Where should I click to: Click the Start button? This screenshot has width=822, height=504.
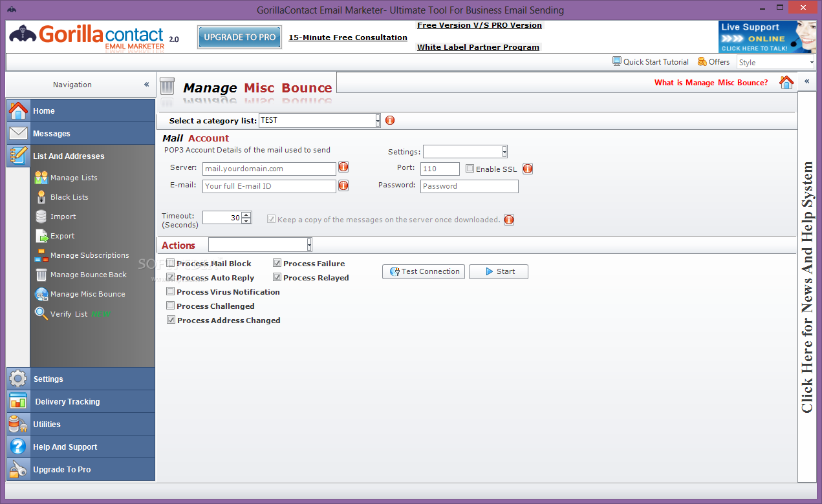[x=499, y=271]
